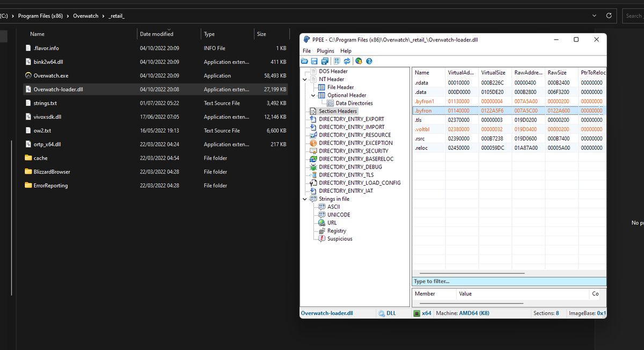The height and width of the screenshot is (350, 644).
Task: Select NT Header tree node
Action: [x=332, y=79]
